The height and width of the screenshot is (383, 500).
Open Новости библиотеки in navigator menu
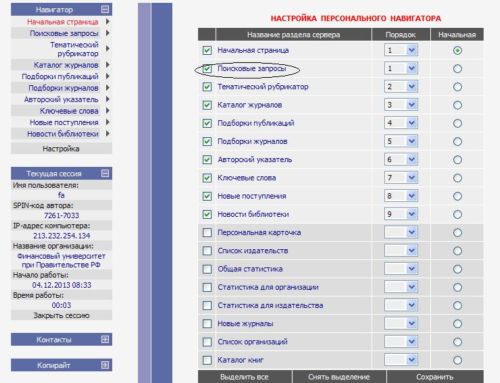(63, 134)
